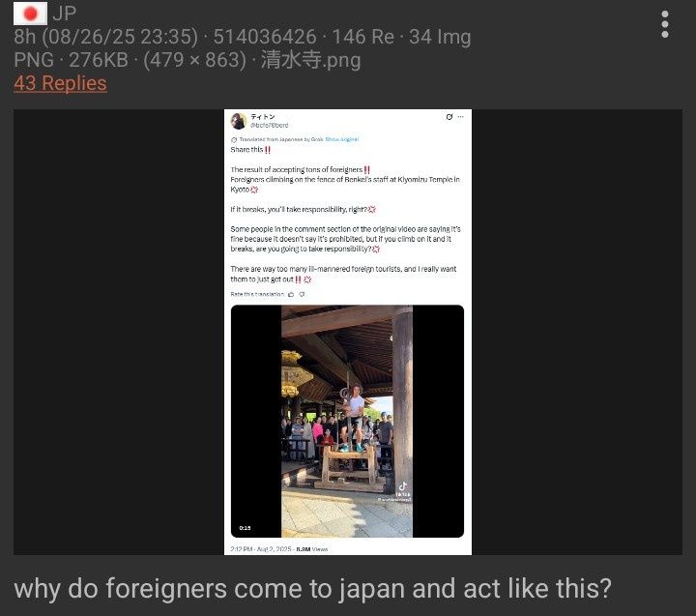Click the 0:15 video duration label
The width and height of the screenshot is (696, 616).
point(245,528)
